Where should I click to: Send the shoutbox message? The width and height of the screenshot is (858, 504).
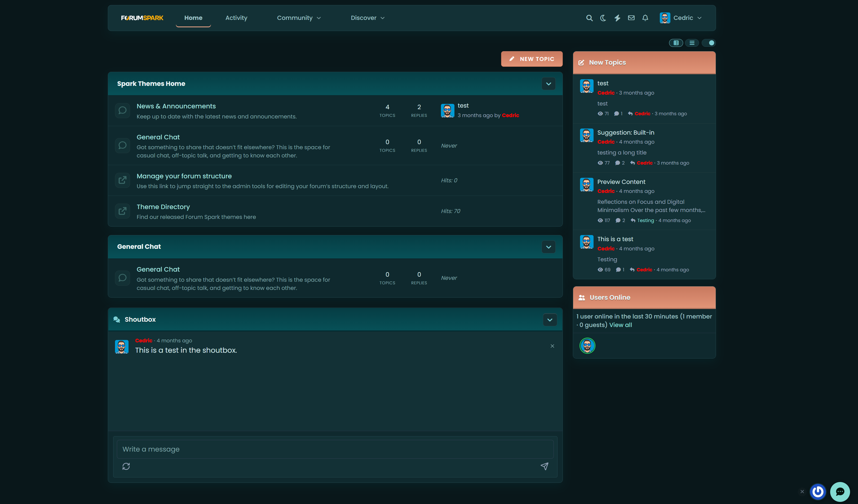click(545, 466)
